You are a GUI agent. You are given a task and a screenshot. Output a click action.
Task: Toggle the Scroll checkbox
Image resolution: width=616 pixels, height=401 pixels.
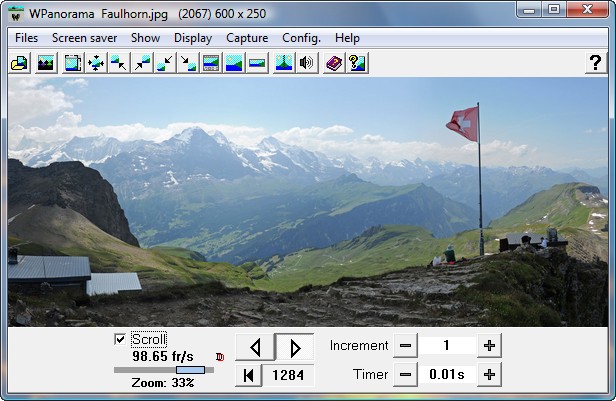click(x=120, y=339)
